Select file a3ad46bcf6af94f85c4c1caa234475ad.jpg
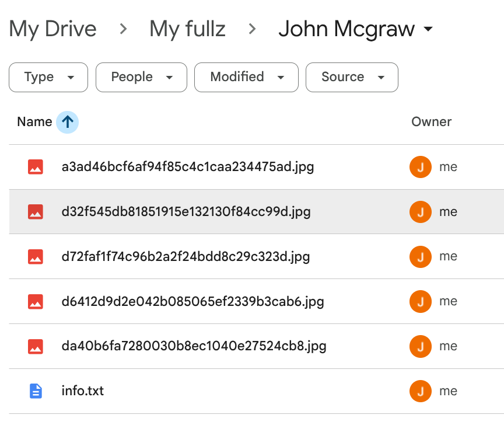Image resolution: width=504 pixels, height=425 pixels. (x=188, y=167)
